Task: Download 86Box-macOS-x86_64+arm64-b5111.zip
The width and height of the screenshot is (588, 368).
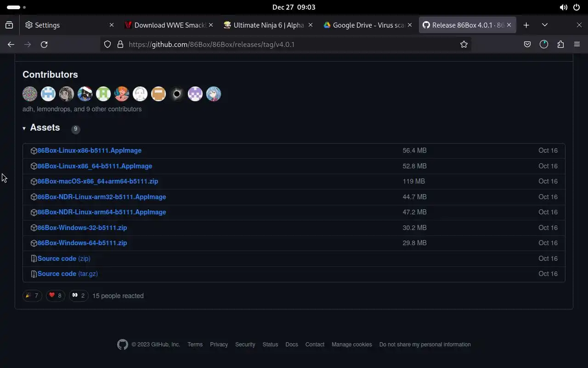Action: 98,181
